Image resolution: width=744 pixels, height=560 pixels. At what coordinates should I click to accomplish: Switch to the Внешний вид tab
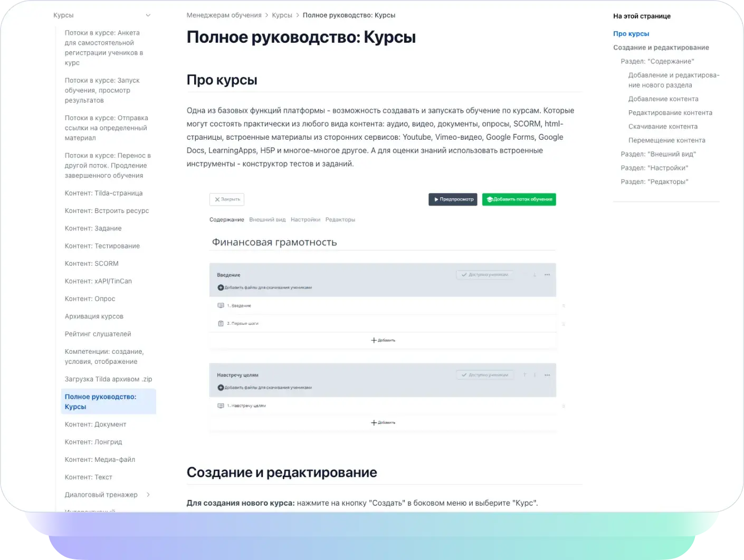click(x=268, y=219)
